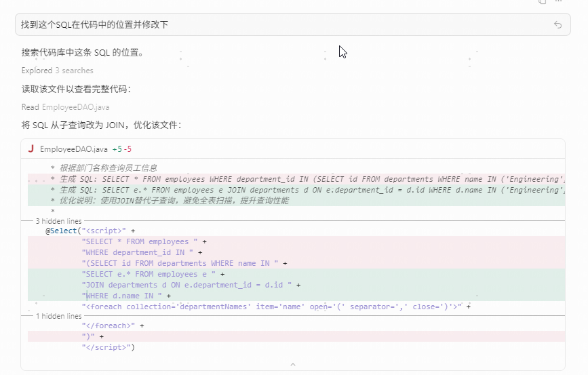Click the red J Java file icon
This screenshot has height=375, width=588.
(x=31, y=149)
